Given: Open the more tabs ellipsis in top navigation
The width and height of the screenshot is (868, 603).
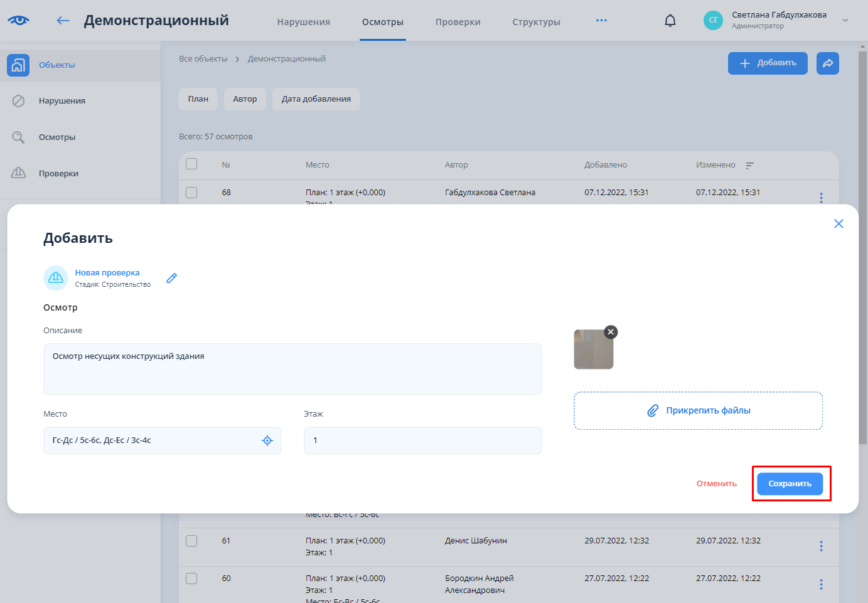Looking at the screenshot, I should click(601, 21).
